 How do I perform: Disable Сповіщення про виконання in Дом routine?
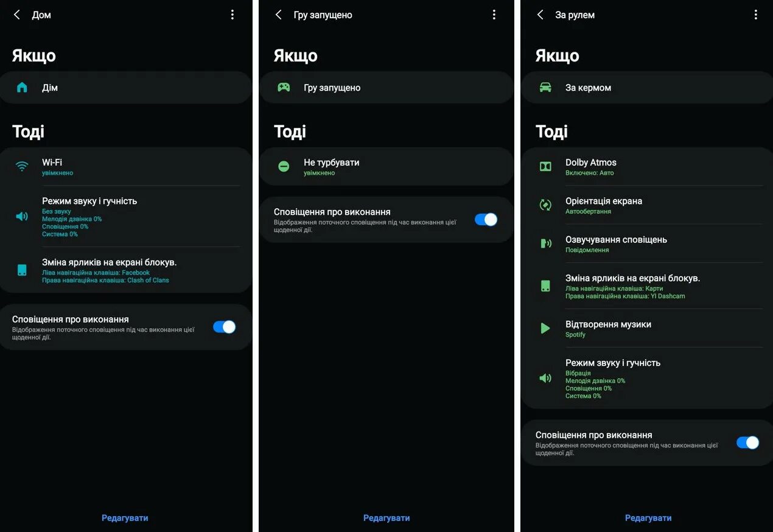pos(224,327)
